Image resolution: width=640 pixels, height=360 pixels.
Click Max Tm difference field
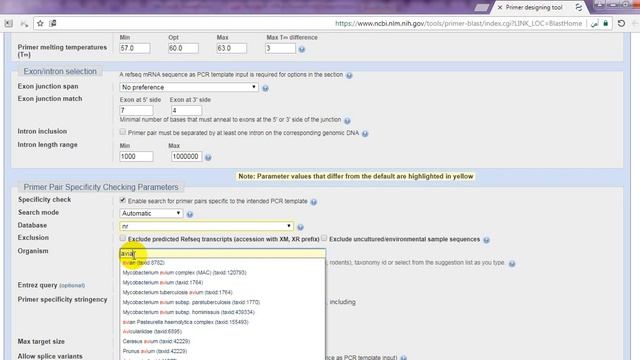point(280,48)
